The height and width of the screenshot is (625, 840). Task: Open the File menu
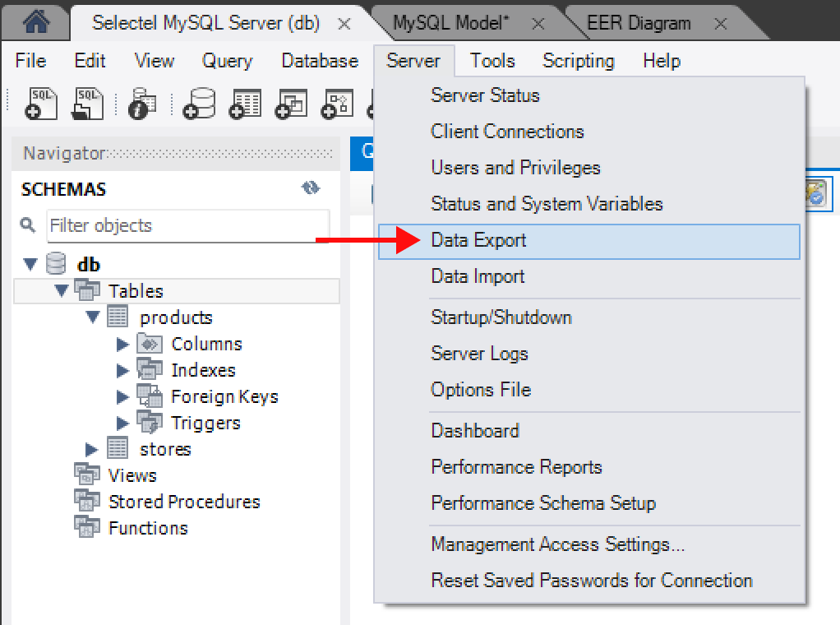click(x=31, y=61)
